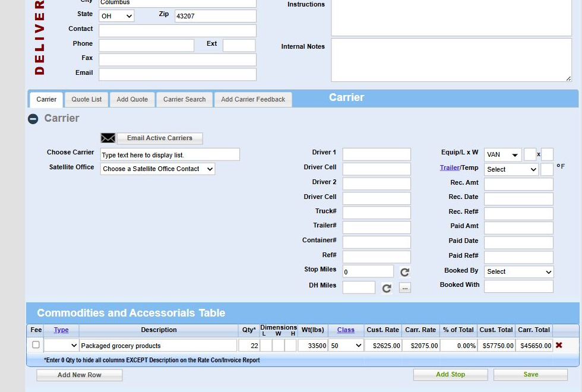The width and height of the screenshot is (582, 392).
Task: Click the Zip field showing 43207
Action: click(x=215, y=16)
